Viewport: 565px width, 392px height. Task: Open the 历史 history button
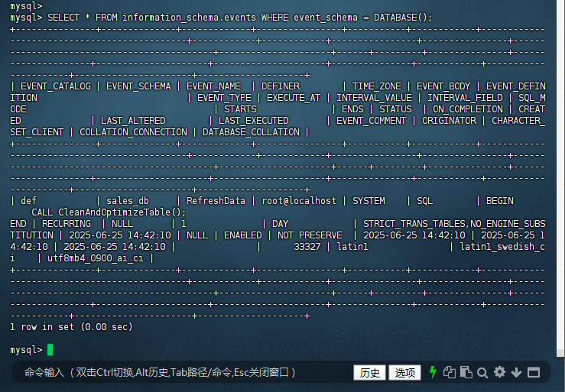(x=370, y=373)
